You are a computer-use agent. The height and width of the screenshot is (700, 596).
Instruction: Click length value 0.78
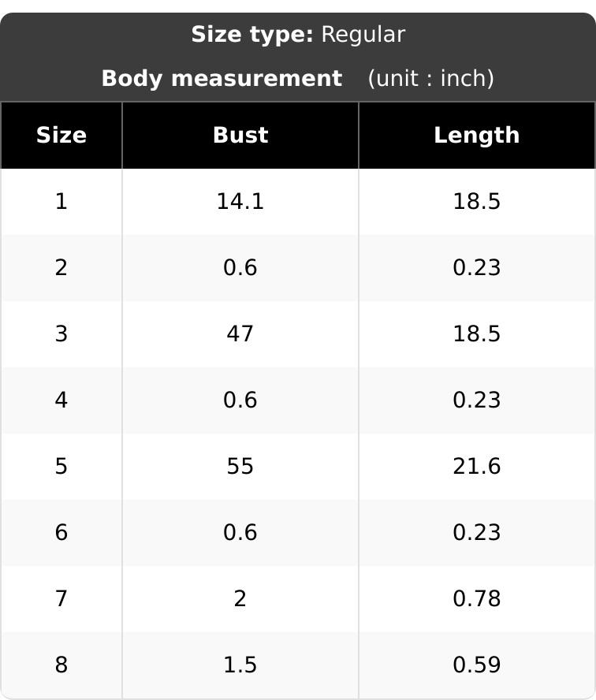[x=477, y=598]
